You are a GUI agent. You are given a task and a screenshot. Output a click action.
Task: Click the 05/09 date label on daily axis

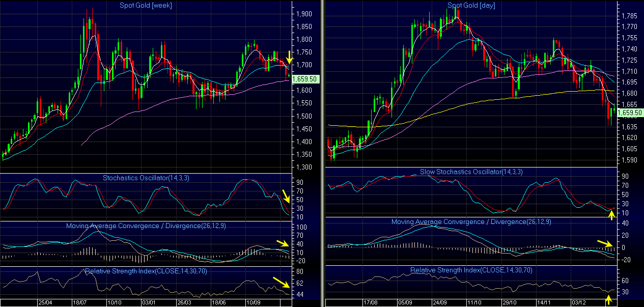coord(406,302)
